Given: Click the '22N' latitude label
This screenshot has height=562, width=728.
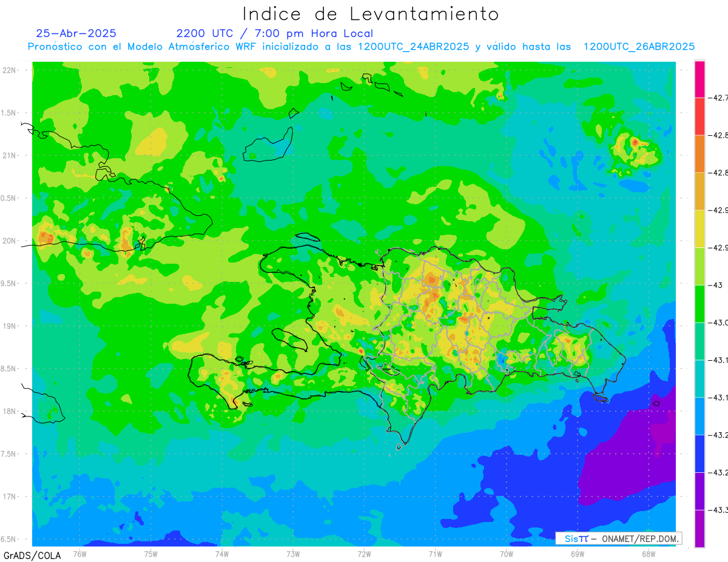Looking at the screenshot, I should tap(10, 70).
